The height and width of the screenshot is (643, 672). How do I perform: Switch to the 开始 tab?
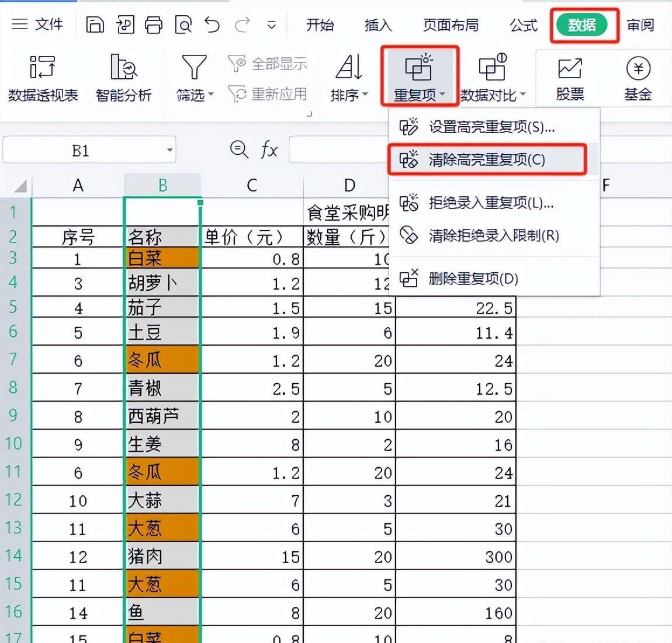pos(320,25)
